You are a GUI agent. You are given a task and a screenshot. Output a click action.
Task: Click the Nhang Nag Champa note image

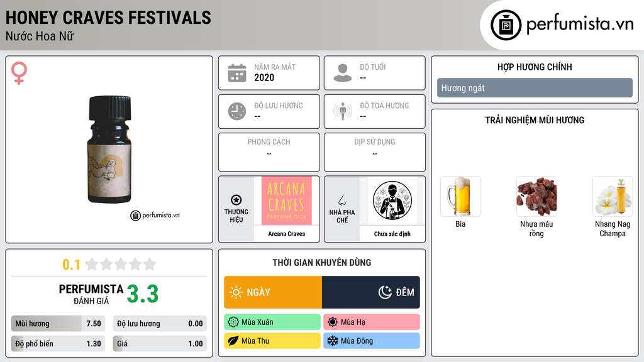coord(613,196)
